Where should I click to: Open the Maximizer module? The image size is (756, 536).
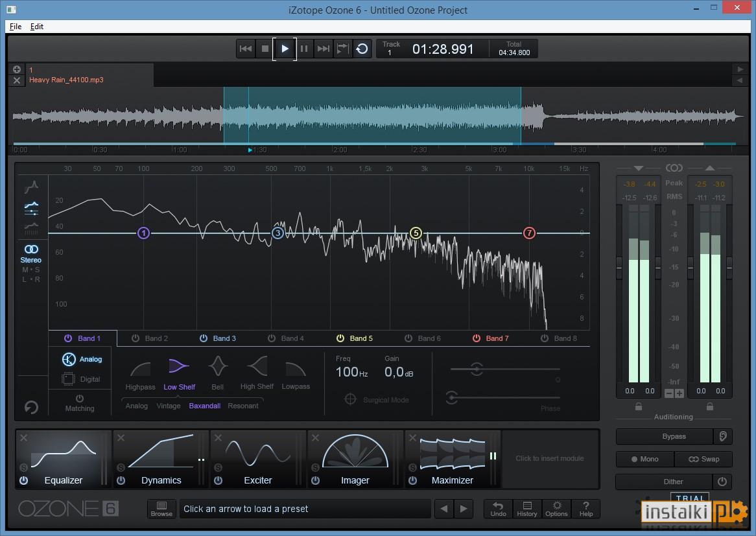coord(453,460)
